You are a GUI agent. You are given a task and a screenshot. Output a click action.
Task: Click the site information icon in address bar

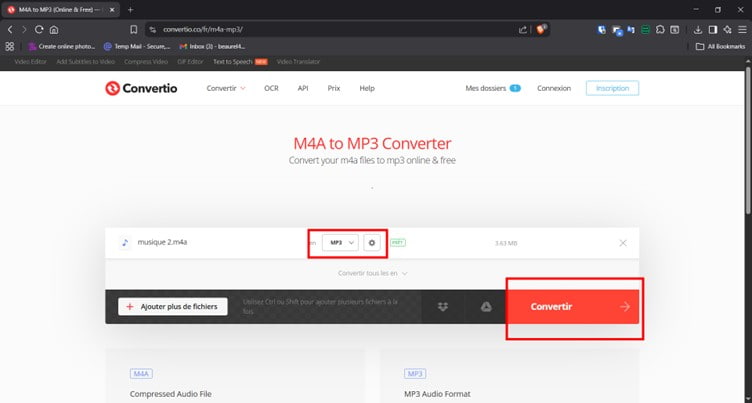pos(153,29)
